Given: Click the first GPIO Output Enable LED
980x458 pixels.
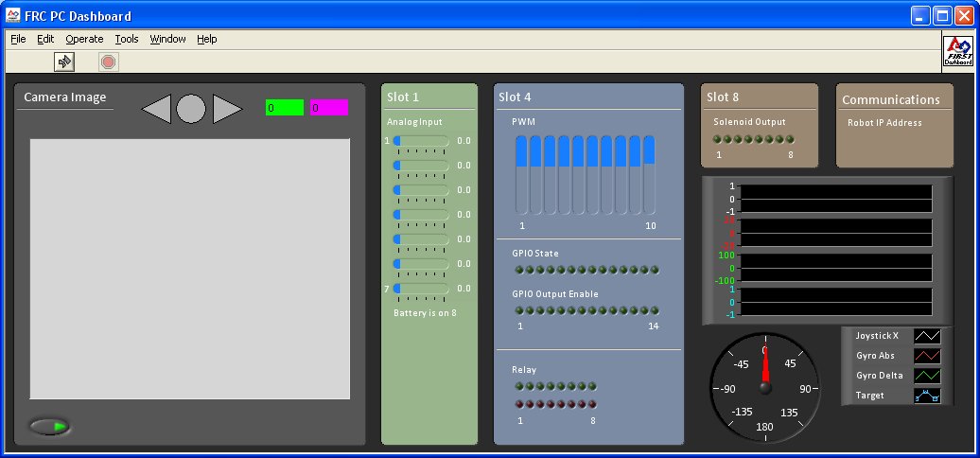Looking at the screenshot, I should pyautogui.click(x=518, y=310).
